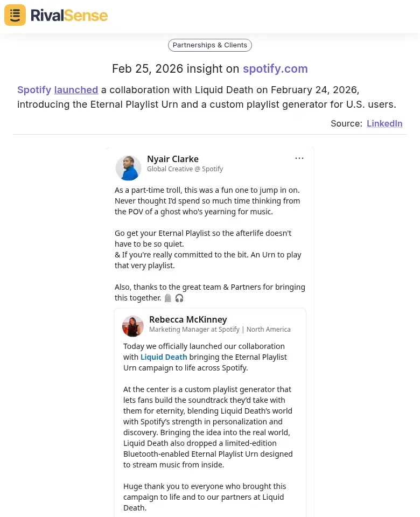Image resolution: width=420 pixels, height=517 pixels.
Task: Click the "Feb 25, 2026 insight on" heading
Action: [x=176, y=69]
